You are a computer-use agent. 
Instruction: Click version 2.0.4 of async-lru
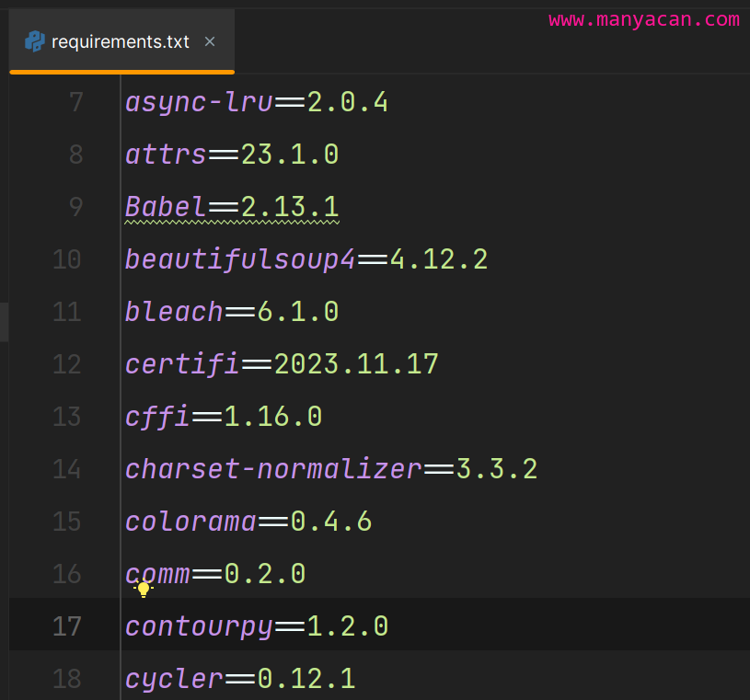(347, 102)
